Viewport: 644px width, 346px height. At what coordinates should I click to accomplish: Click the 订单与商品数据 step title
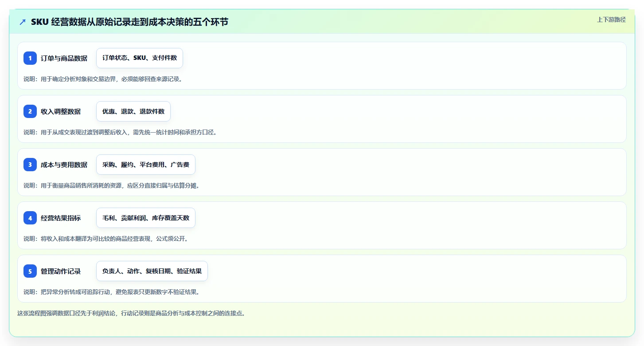(x=64, y=58)
